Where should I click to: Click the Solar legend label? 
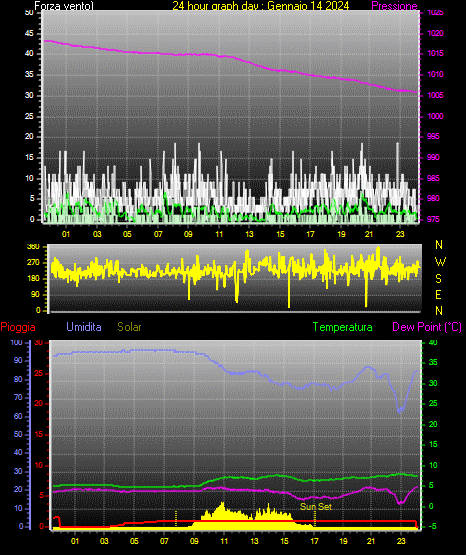[129, 327]
